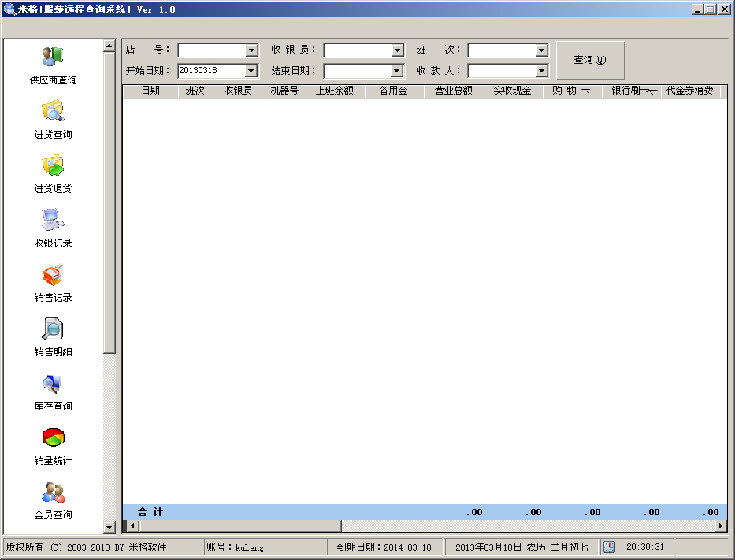Click the 营业总额 column header
The image size is (735, 560).
pyautogui.click(x=453, y=91)
